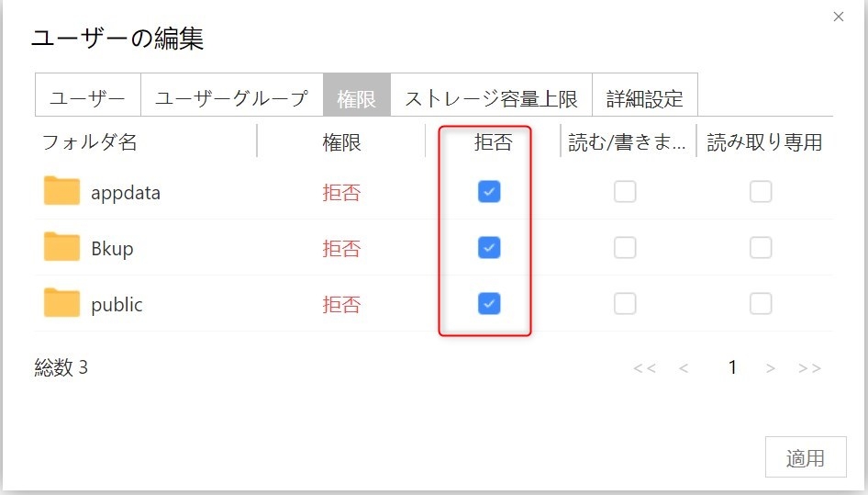
Task: Uncheck 拒否 for the public folder
Action: coord(489,304)
